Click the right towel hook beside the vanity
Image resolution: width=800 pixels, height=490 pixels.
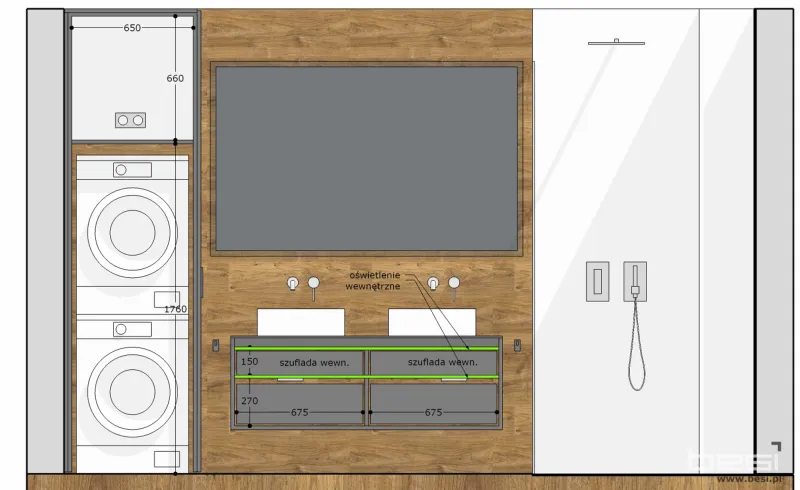[x=517, y=346]
